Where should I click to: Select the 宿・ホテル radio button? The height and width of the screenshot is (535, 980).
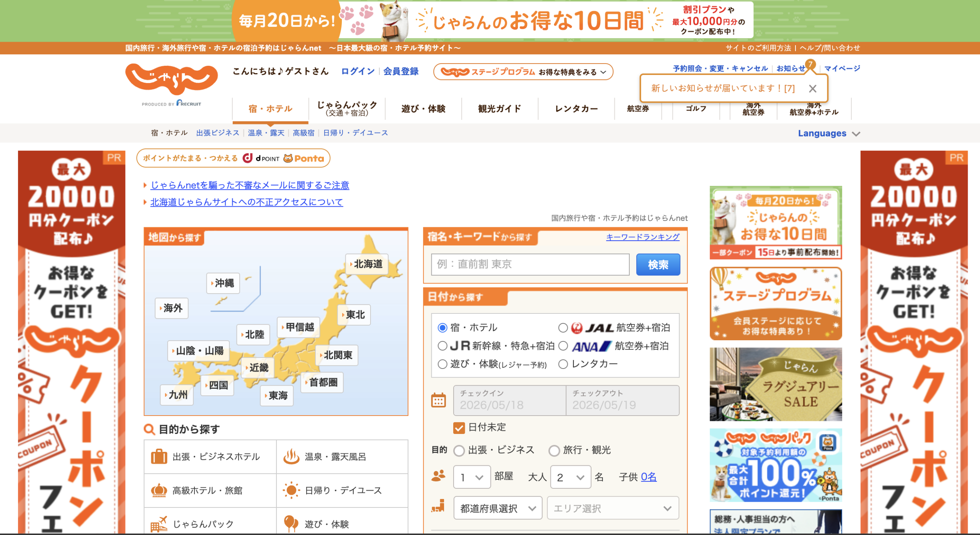point(442,328)
